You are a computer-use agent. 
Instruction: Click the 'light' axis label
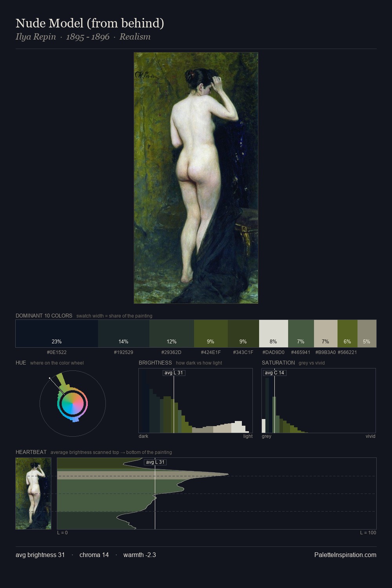pos(248,436)
